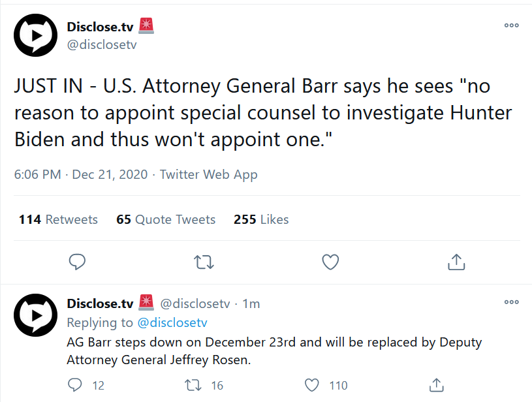Reply to the main Barr tweet
The image size is (532, 402).
78,262
